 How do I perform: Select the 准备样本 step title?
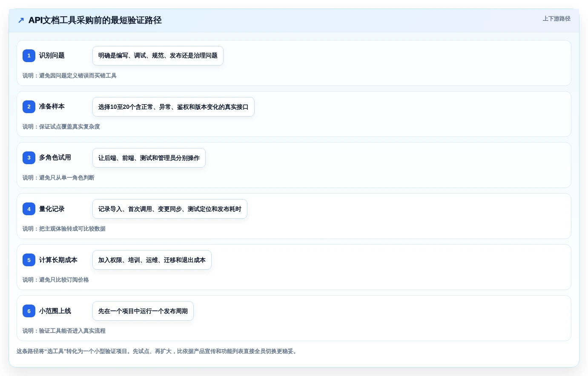(52, 107)
